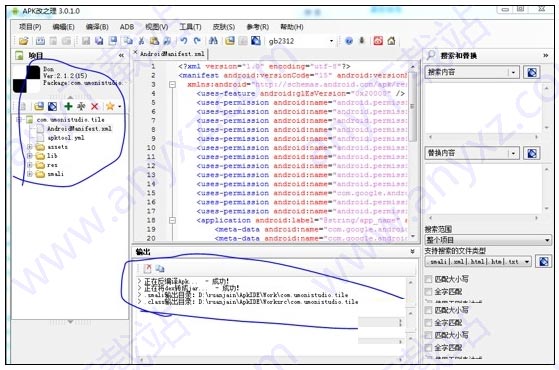Click the undo arrow in toolbar
Image resolution: width=559 pixels, height=370 pixels.
pos(184,41)
